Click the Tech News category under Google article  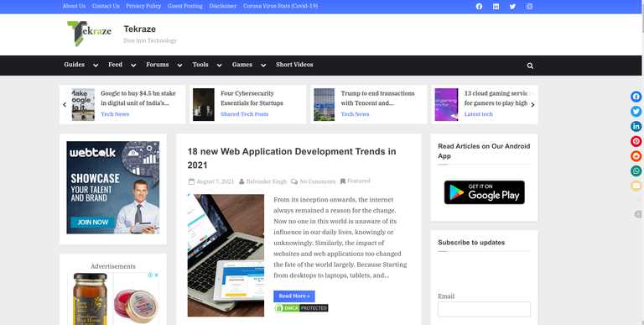tap(115, 114)
